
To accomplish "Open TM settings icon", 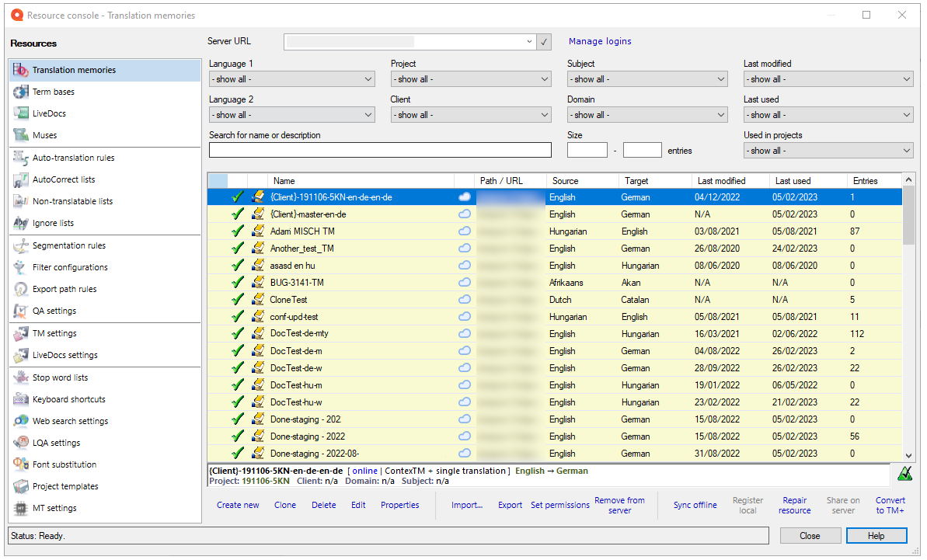I will click(x=21, y=334).
